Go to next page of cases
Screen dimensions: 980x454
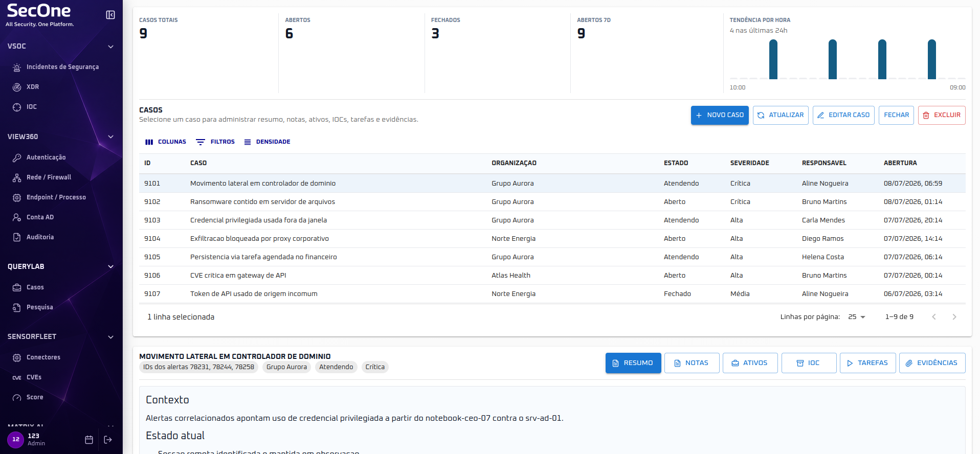pyautogui.click(x=954, y=317)
